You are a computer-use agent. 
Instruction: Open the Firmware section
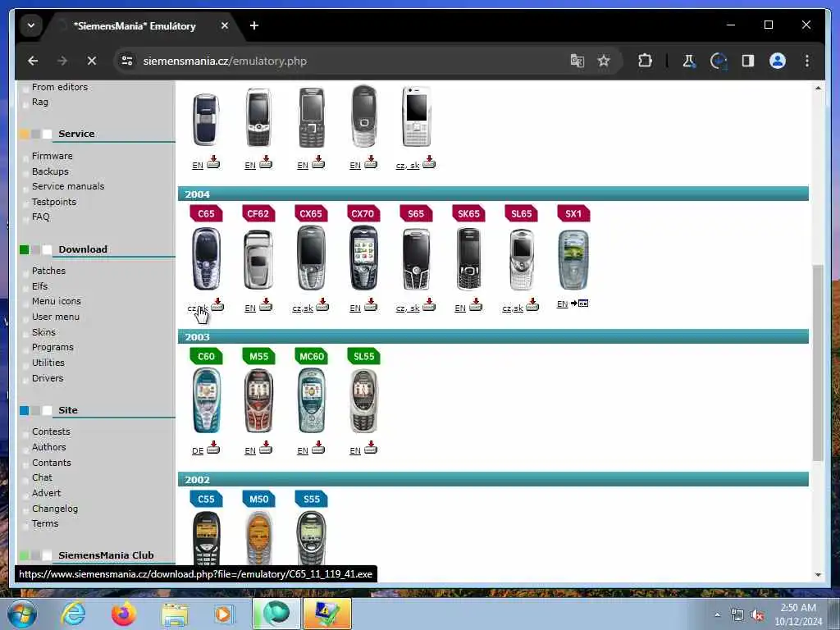pyautogui.click(x=52, y=156)
